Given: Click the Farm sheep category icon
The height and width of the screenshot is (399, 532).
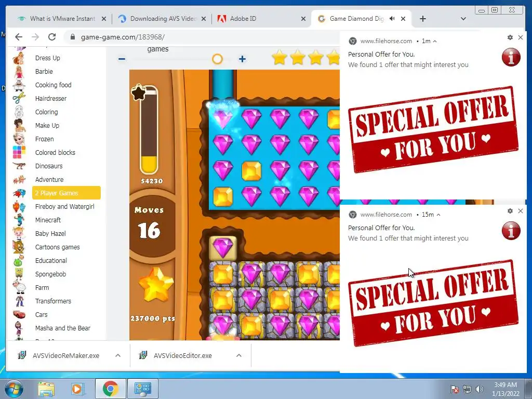Looking at the screenshot, I should pyautogui.click(x=19, y=287).
